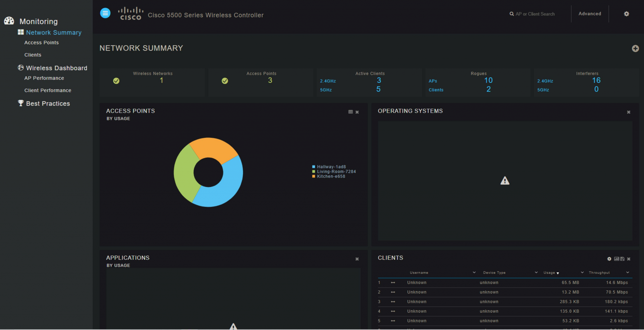Open Interferers 5GHz count 0

(596, 89)
